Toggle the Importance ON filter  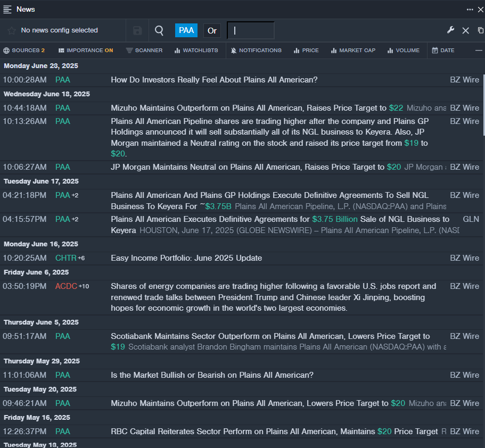point(86,51)
